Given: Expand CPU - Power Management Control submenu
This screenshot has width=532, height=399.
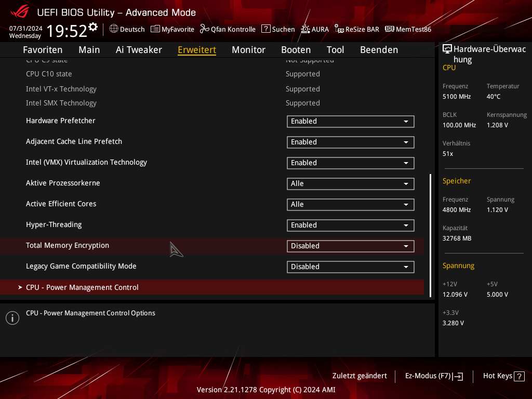Looking at the screenshot, I should pos(212,287).
